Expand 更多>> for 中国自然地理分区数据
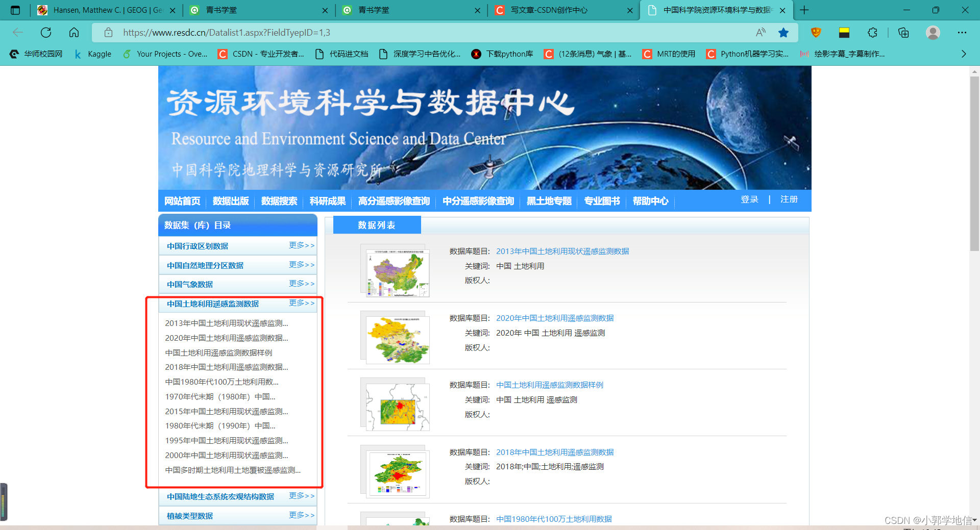980x530 pixels. (x=302, y=265)
